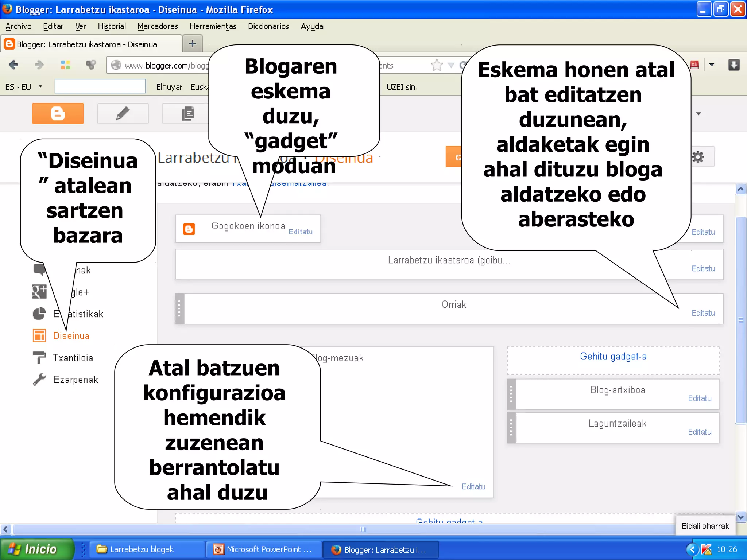Expand the ES-EU language dropdown
Viewport: 747px width, 560px height.
pyautogui.click(x=40, y=87)
